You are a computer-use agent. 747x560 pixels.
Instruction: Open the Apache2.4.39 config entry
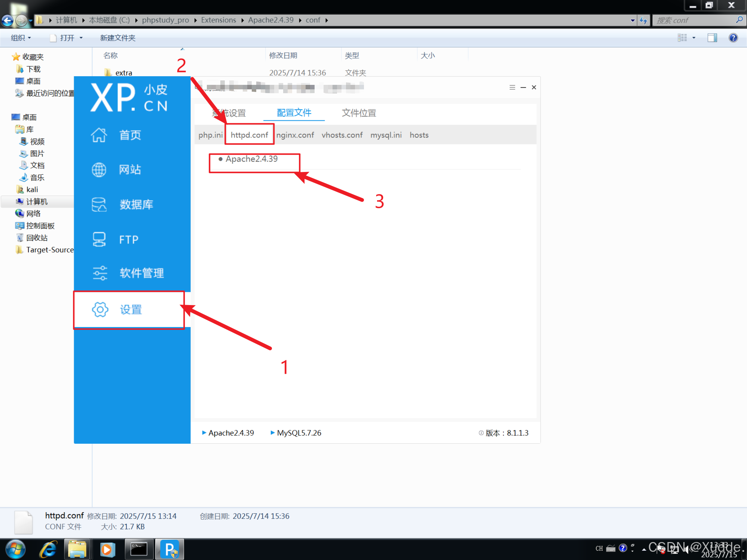point(251,159)
